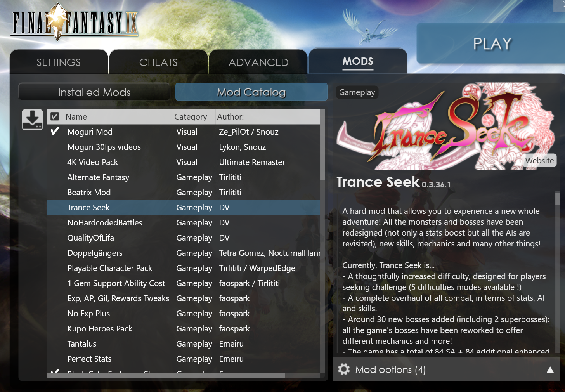Click the mod list horizontal scrollbar

[x=166, y=375]
